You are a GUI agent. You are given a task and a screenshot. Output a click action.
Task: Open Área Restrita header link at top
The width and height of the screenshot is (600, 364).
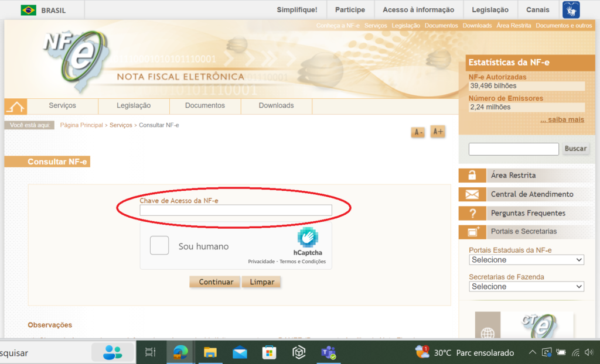click(x=513, y=26)
